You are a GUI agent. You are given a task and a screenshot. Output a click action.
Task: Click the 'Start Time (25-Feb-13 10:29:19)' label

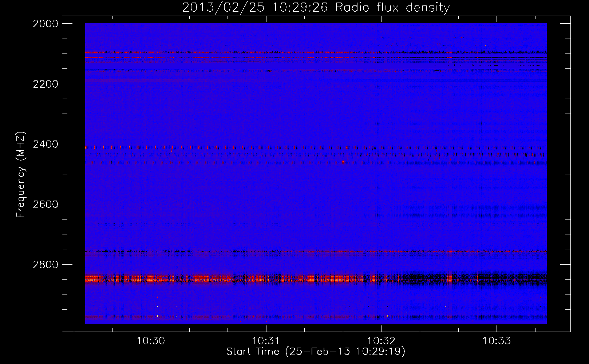point(316,352)
